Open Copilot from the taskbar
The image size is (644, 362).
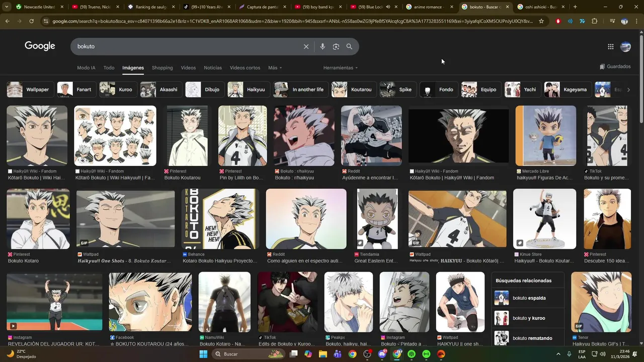coord(308,354)
